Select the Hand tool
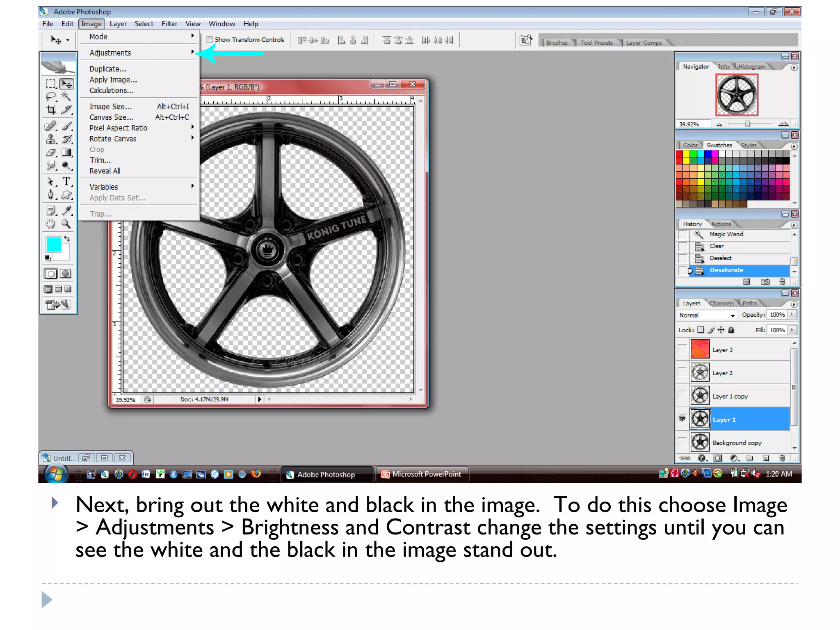 51,224
